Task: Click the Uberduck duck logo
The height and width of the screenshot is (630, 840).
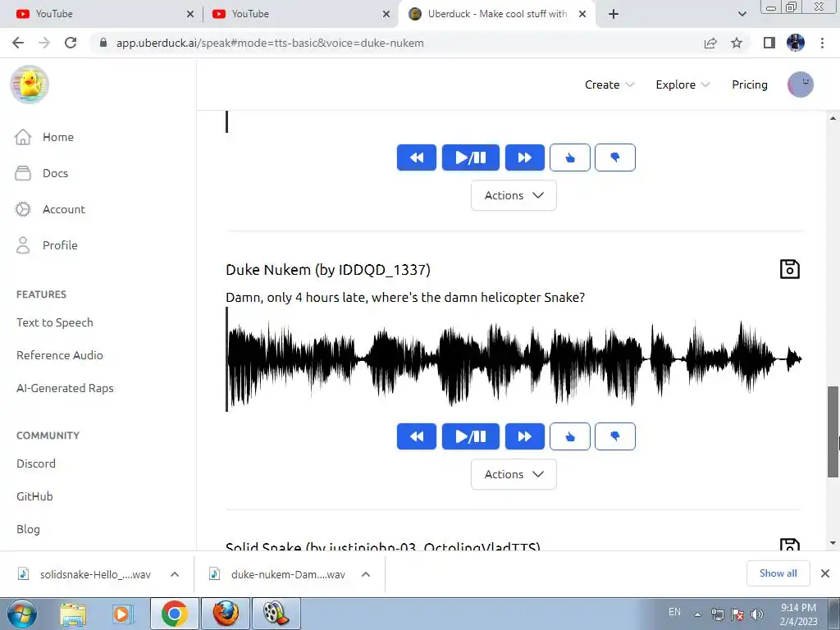Action: [x=30, y=84]
